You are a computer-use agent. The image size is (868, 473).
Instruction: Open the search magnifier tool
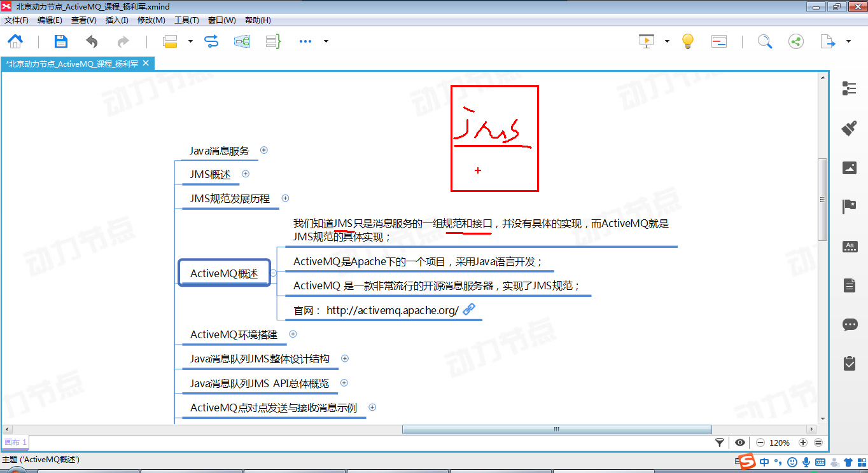[765, 41]
